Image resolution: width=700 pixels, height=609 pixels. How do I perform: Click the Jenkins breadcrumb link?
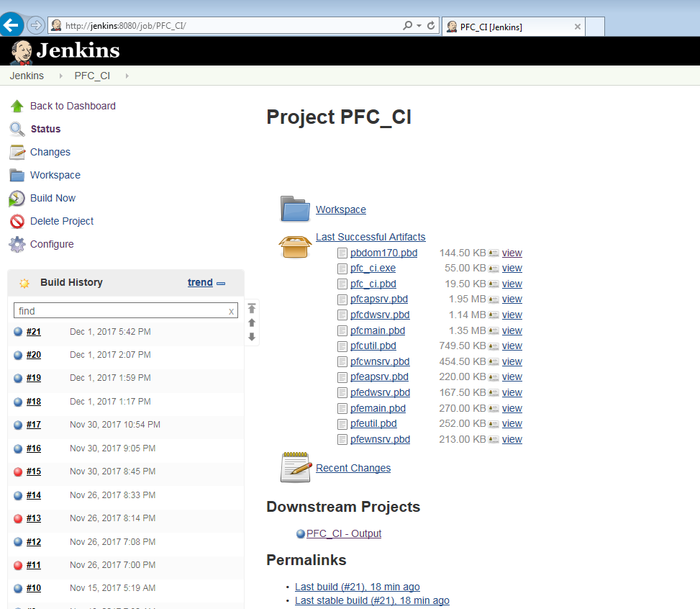(27, 76)
